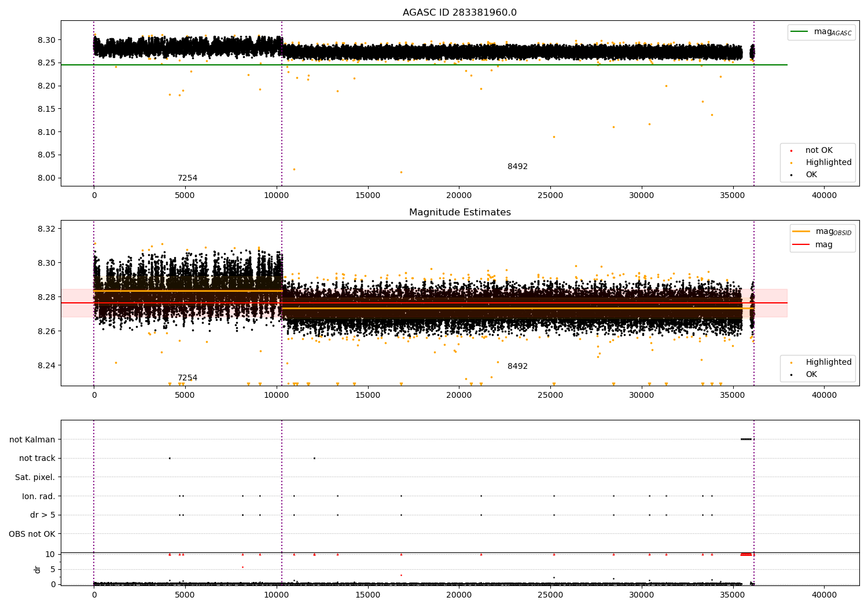This screenshot has width=868, height=608.
Task: Click the "8.20" y-axis tick
Action: (47, 86)
